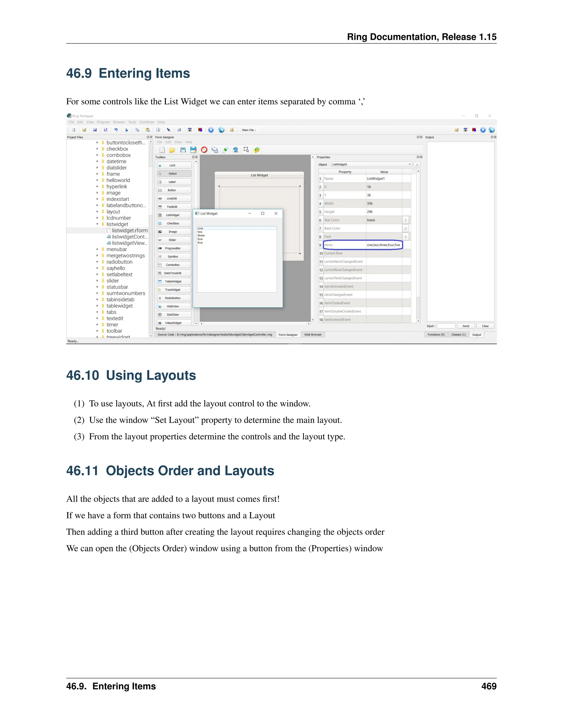Open the Text Color picker button
The height and width of the screenshot is (728, 563).
(x=405, y=220)
